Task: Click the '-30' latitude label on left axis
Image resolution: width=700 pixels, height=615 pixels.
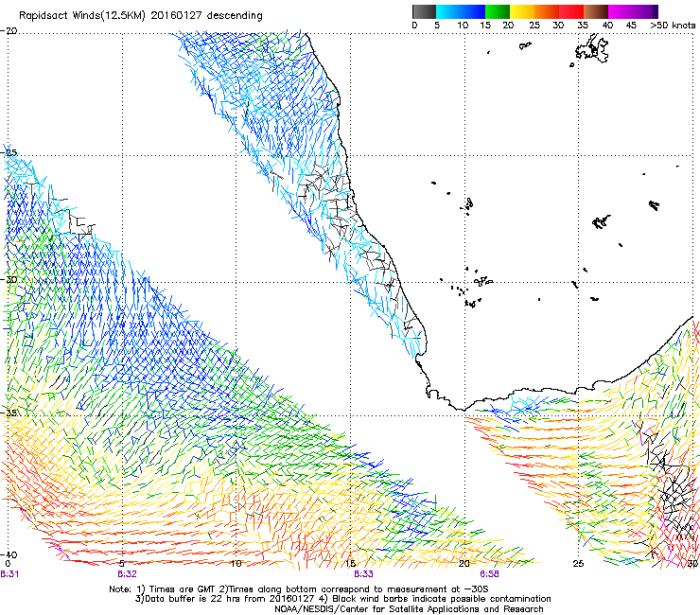Action: (x=9, y=279)
